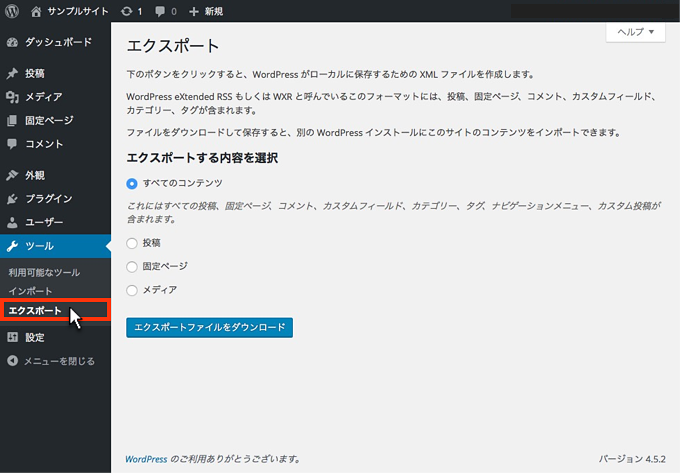The height and width of the screenshot is (473, 680).
Task: Expand the ヘルプ dropdown tab
Action: pos(635,32)
